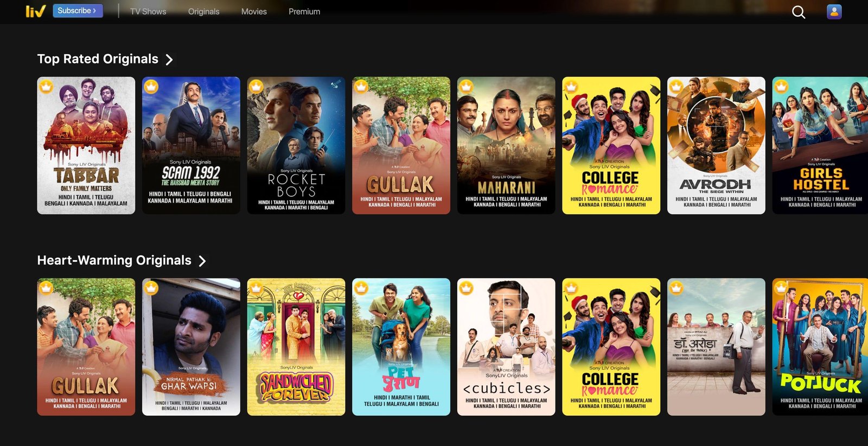
Task: Open the Pet Puraan poster
Action: [x=401, y=347]
